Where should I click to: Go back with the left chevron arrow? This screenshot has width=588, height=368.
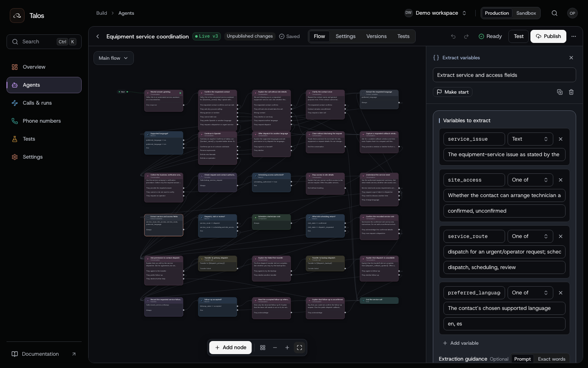tap(98, 36)
